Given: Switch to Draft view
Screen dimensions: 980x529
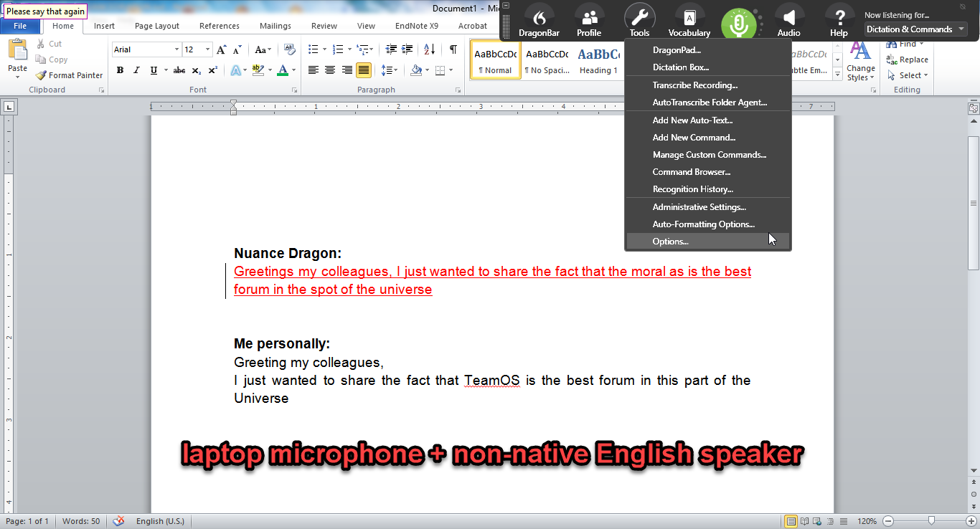Looking at the screenshot, I should (x=844, y=521).
